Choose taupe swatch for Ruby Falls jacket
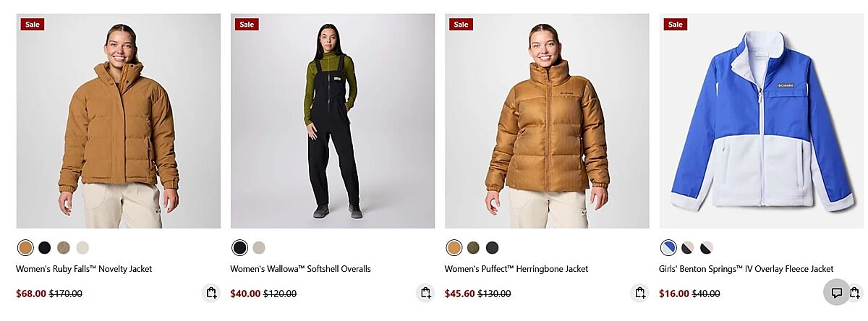 [x=64, y=248]
